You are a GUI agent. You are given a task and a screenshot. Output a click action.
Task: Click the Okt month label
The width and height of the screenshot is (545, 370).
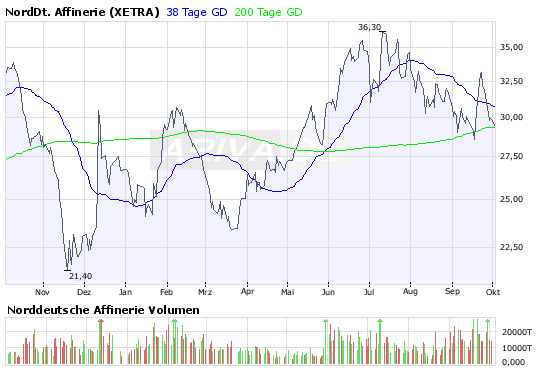tap(493, 292)
